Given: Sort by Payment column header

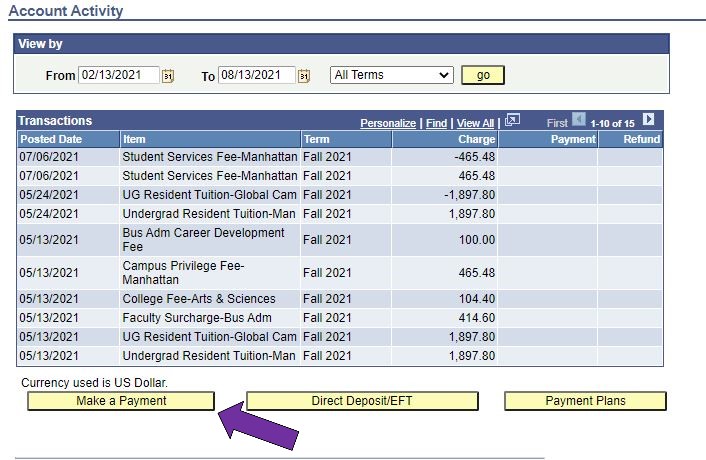Looking at the screenshot, I should tap(573, 140).
